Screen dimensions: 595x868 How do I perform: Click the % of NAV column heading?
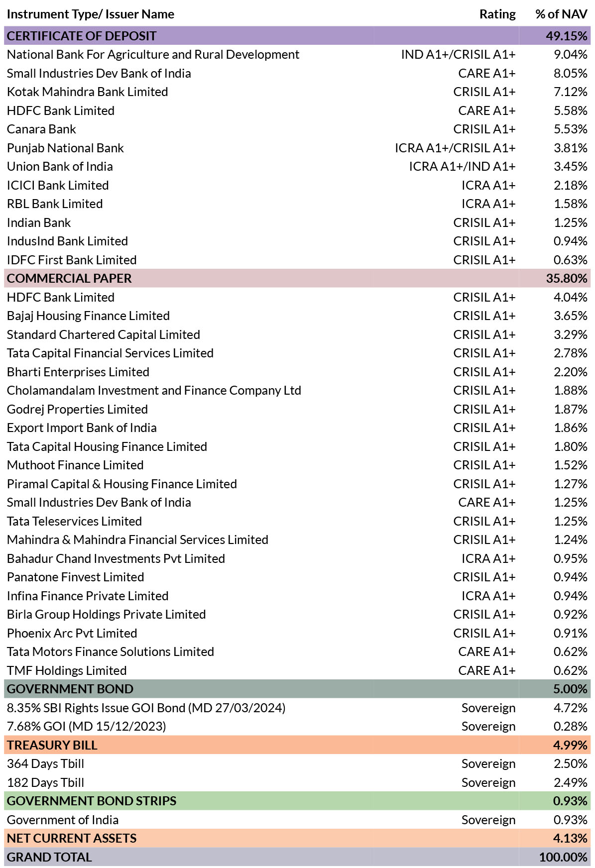click(x=561, y=14)
